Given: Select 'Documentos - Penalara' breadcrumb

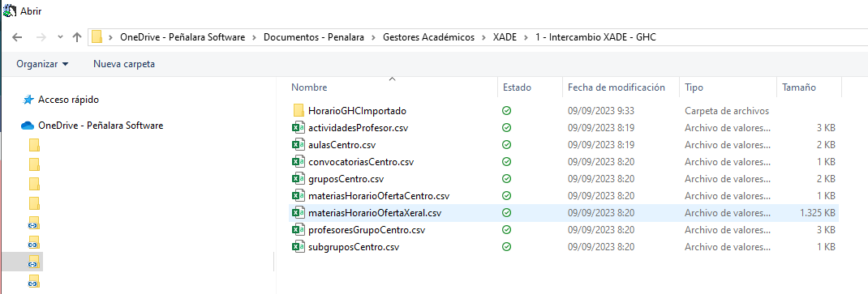Looking at the screenshot, I should pyautogui.click(x=314, y=37).
